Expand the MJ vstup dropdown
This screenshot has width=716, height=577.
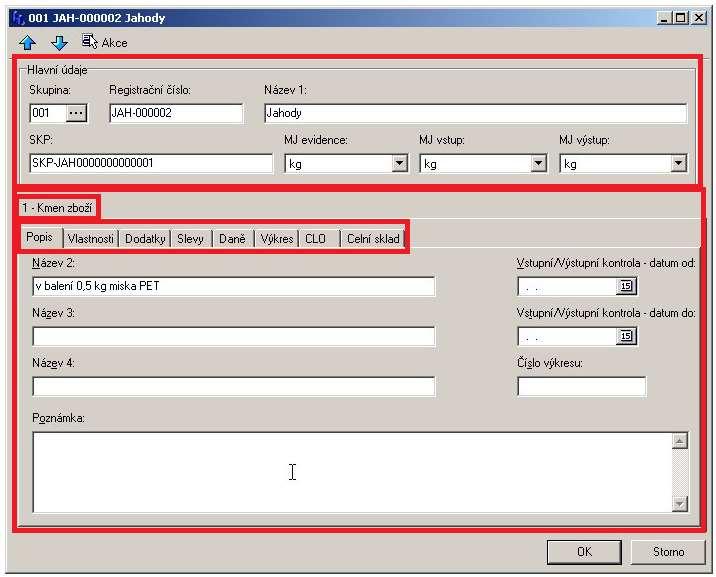pyautogui.click(x=539, y=163)
